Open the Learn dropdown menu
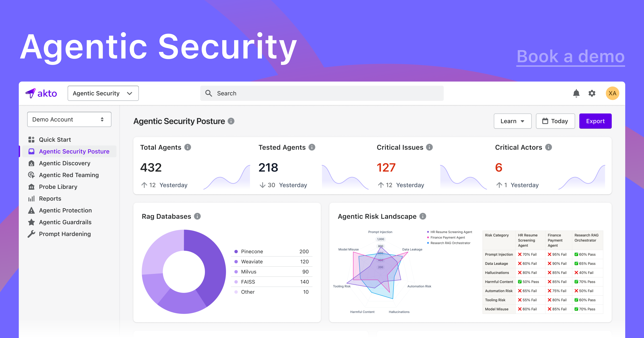The image size is (644, 338). 513,121
